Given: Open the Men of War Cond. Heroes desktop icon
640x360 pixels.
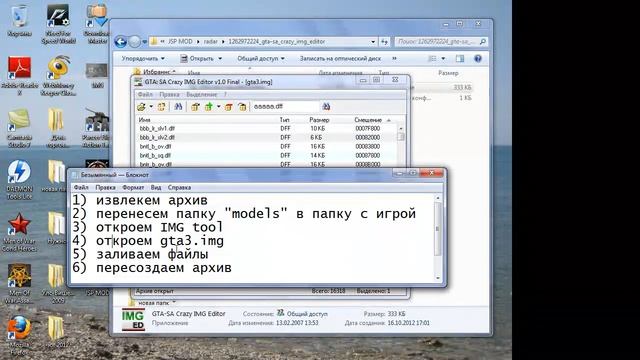Looking at the screenshot, I should [x=19, y=232].
